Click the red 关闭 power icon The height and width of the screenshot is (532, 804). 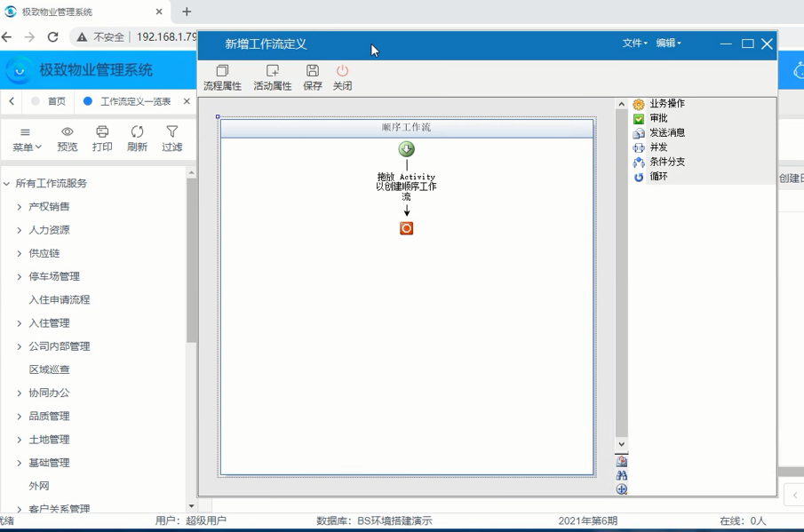click(342, 71)
